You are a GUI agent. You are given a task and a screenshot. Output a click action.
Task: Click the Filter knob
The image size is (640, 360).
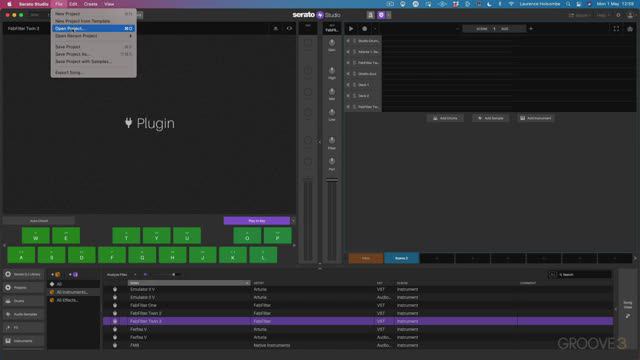click(x=332, y=140)
